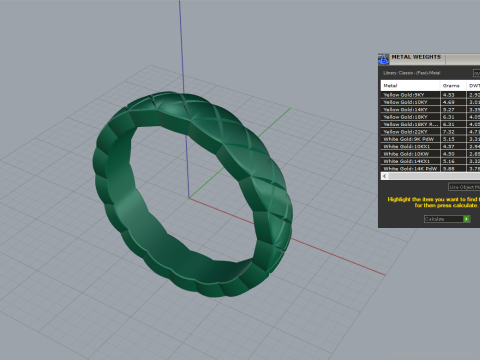Click the 4.53 grams value
Screen dimensions: 480x360
pyautogui.click(x=449, y=95)
